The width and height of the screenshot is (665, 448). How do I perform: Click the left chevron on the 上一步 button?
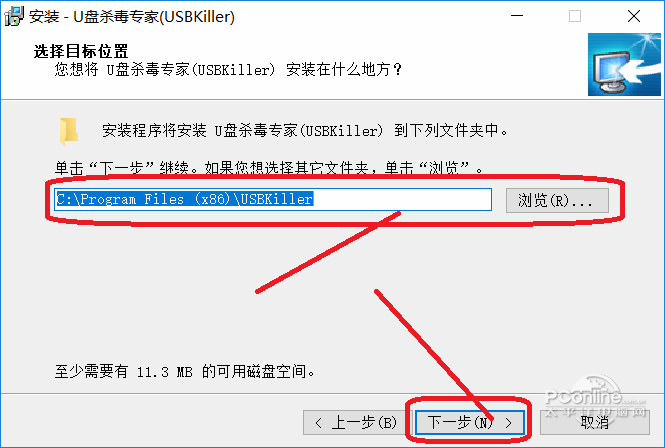point(319,423)
